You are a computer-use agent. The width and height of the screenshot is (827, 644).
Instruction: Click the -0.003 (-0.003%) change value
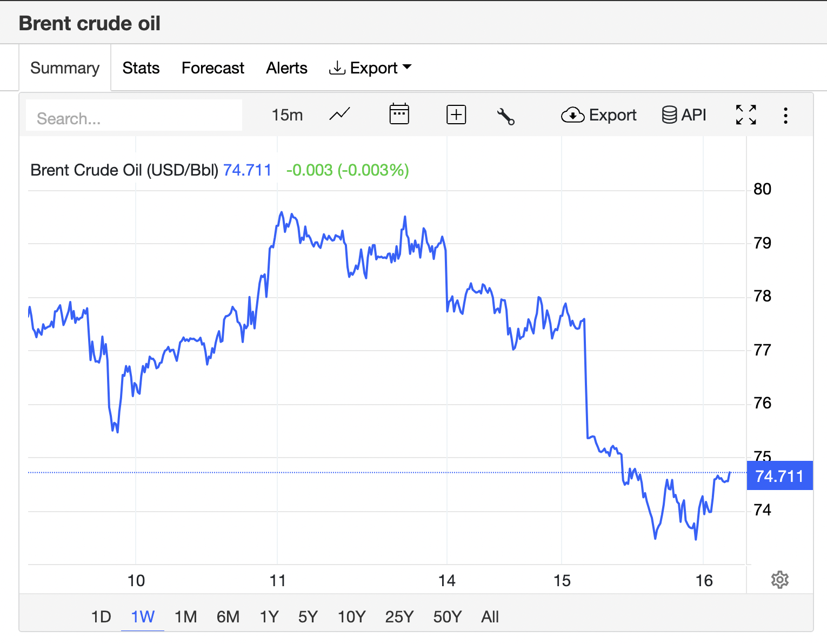click(x=348, y=170)
